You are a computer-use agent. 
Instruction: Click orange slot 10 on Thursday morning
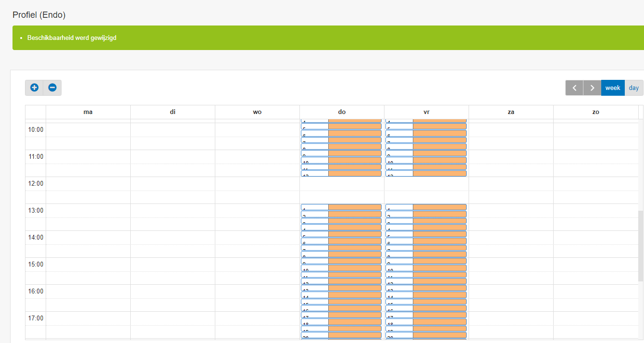(355, 161)
